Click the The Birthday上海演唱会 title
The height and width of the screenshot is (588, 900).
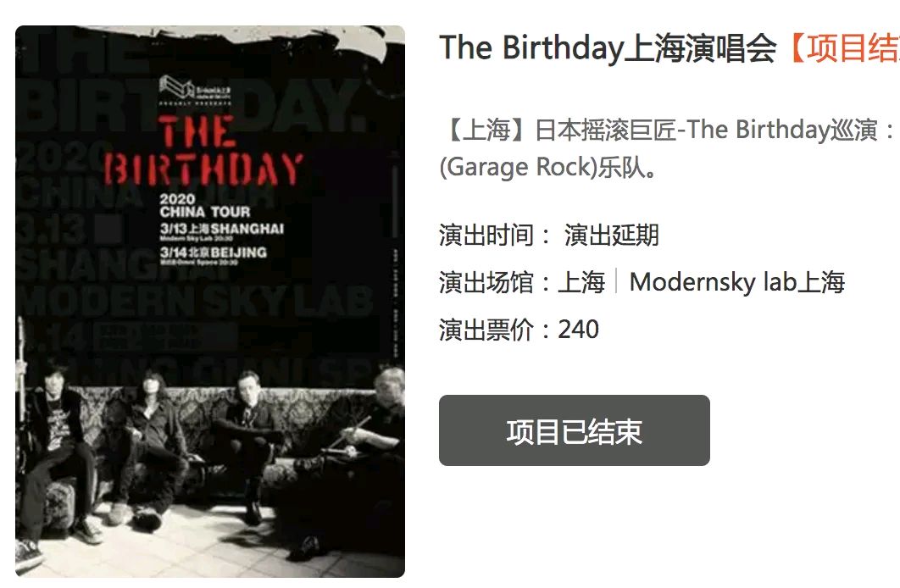coord(608,48)
